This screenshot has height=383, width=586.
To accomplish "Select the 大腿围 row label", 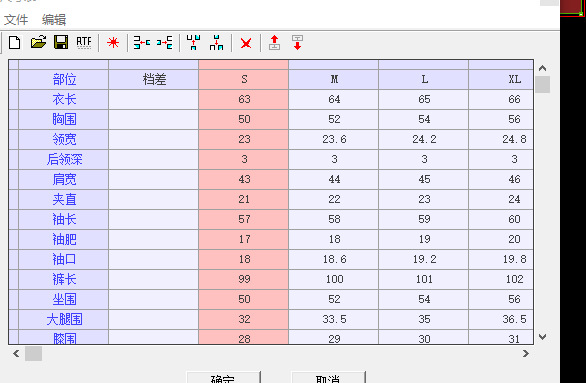I will coord(64,319).
